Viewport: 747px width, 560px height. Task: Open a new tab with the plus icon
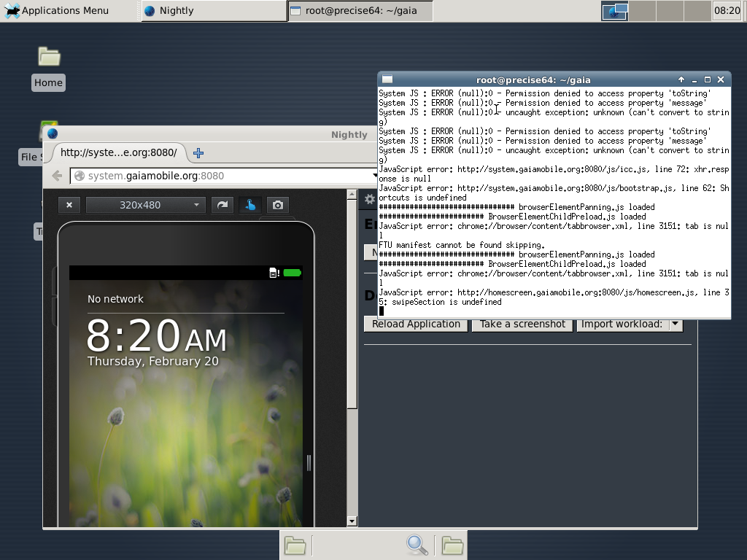tap(198, 153)
